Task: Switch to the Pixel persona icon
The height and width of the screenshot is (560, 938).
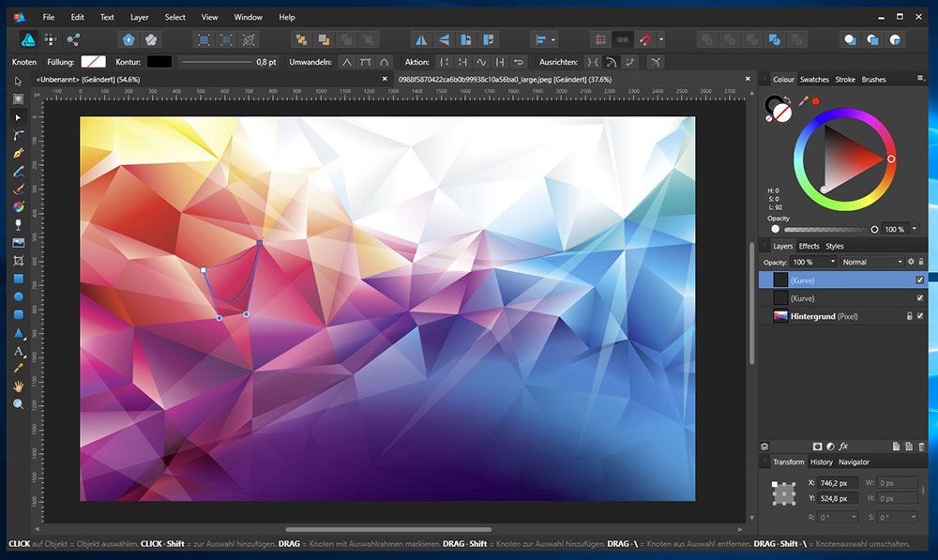Action: [51, 39]
